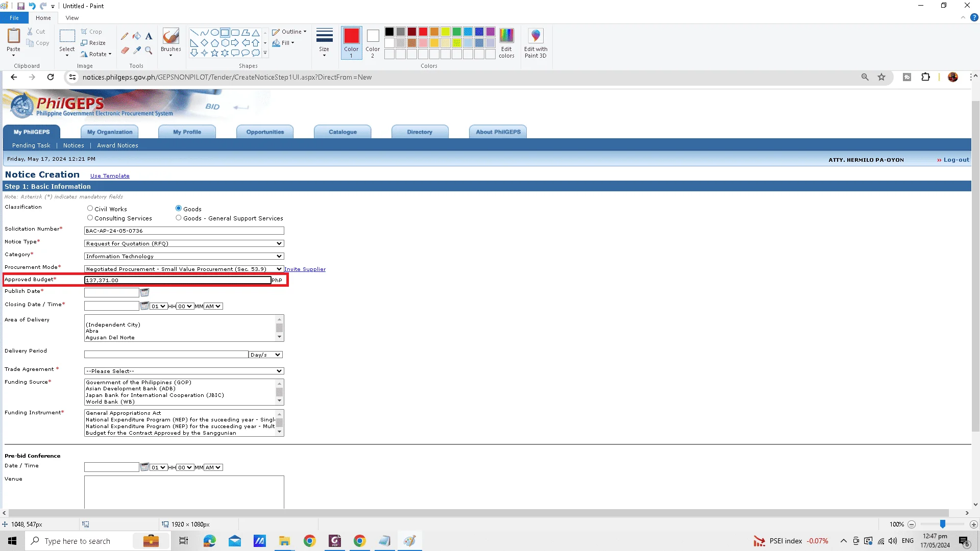This screenshot has width=980, height=551.
Task: Select the Magnifier tool
Action: [x=149, y=50]
